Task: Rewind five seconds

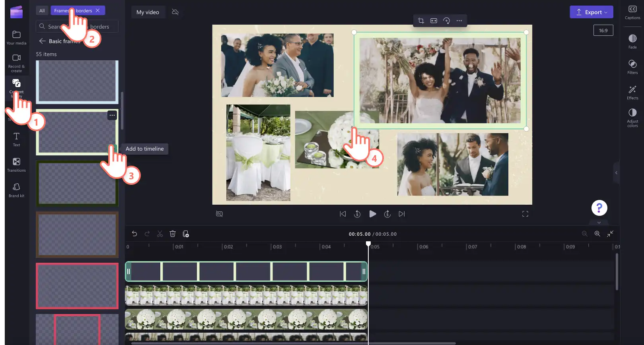Action: pos(357,214)
